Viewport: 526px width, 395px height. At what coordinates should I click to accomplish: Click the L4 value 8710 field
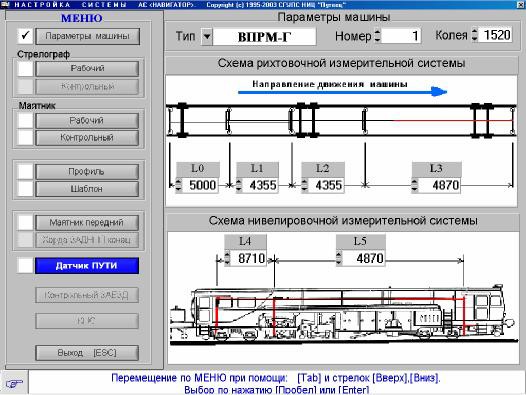tap(249, 258)
